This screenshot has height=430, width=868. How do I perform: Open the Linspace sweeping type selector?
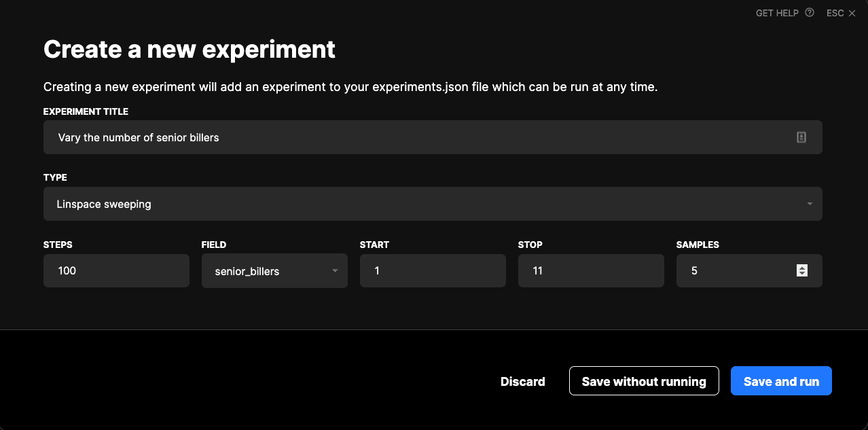[x=432, y=204]
